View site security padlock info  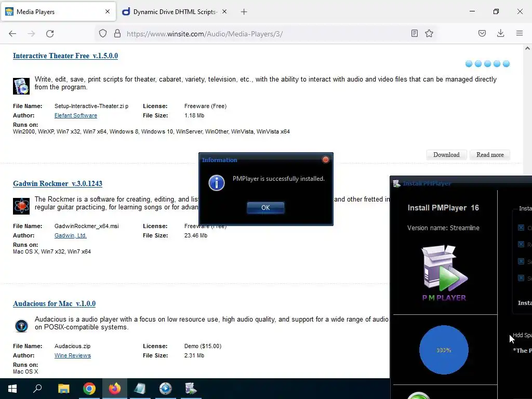tap(117, 33)
